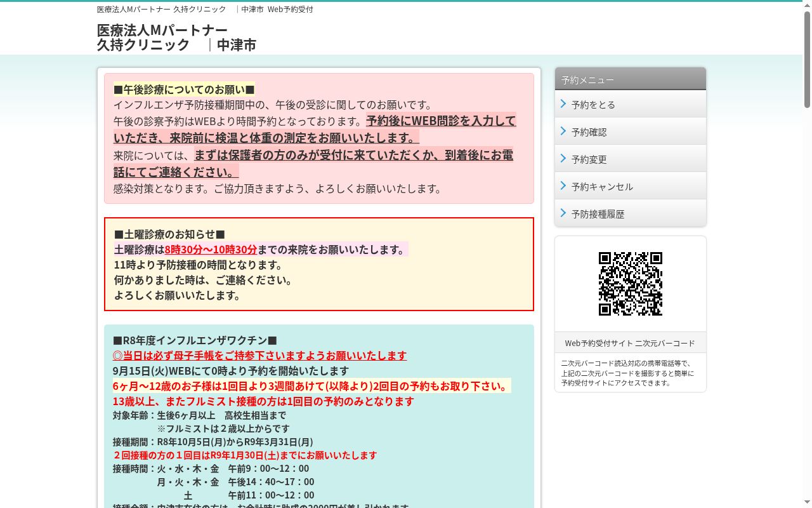Image resolution: width=812 pixels, height=508 pixels.
Task: Click the caption Web予約受付サイト 二次元バーコード
Action: [630, 343]
